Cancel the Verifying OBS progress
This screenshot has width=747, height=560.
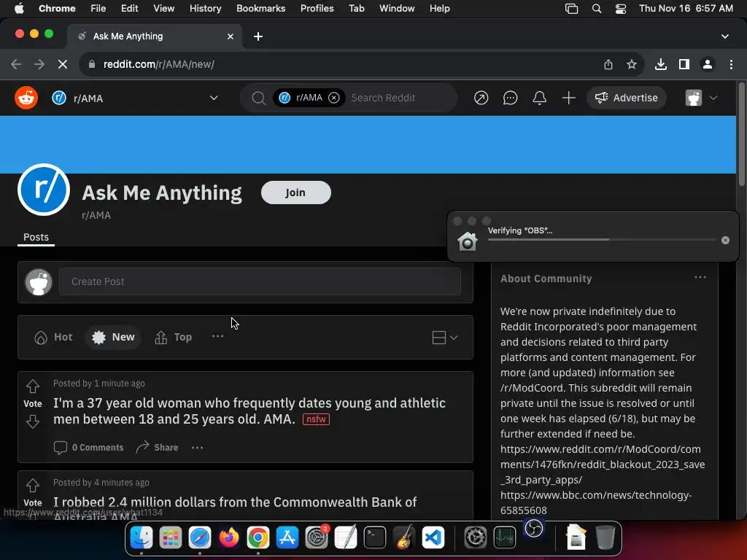point(725,241)
